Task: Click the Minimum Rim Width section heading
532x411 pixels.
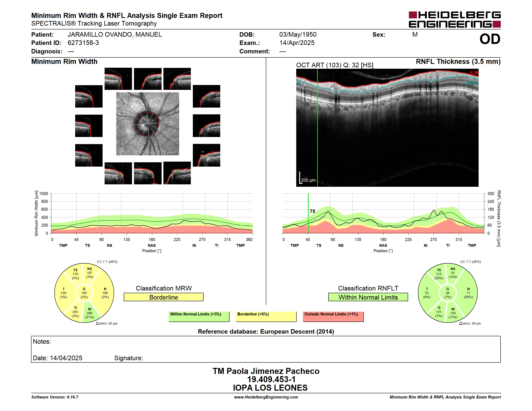Action: (x=64, y=61)
